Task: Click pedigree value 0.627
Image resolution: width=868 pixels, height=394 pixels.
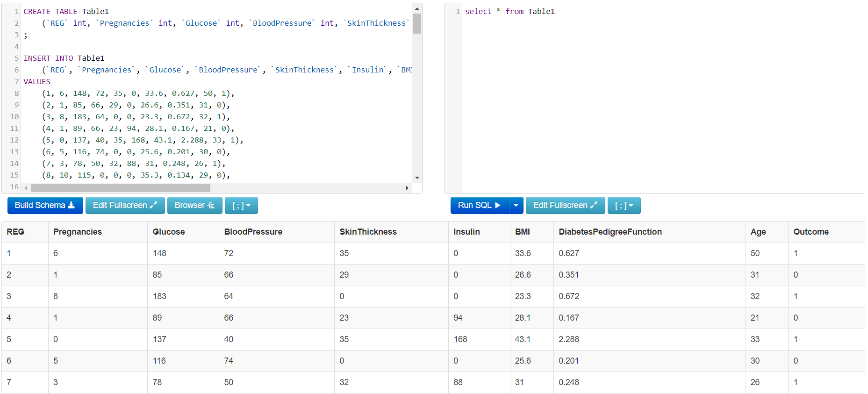Action: coord(569,253)
